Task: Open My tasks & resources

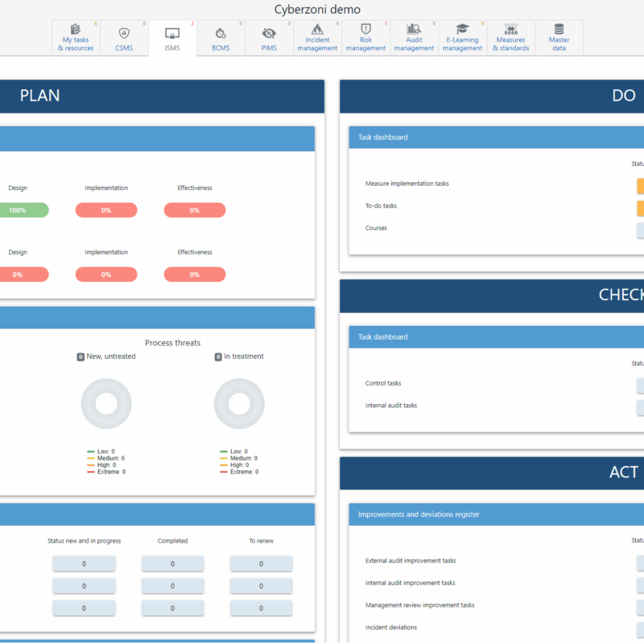Action: pyautogui.click(x=76, y=38)
